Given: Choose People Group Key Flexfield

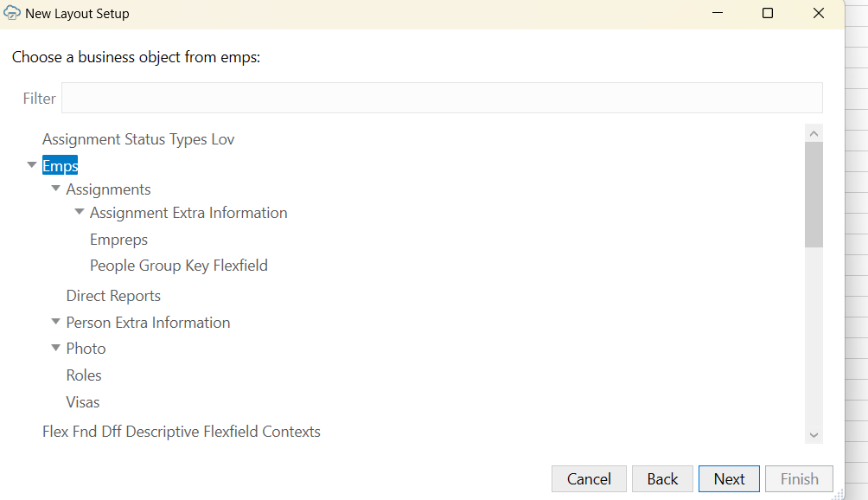Looking at the screenshot, I should [x=178, y=266].
